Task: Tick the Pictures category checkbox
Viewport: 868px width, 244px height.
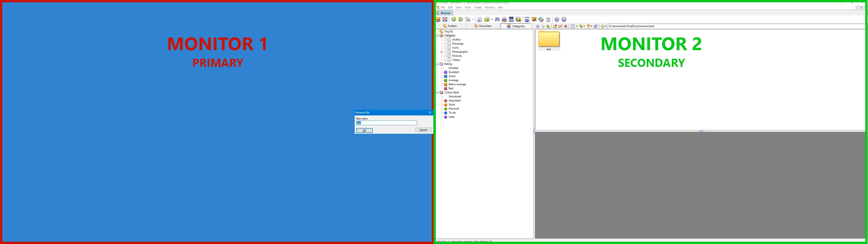Action: tap(446, 56)
